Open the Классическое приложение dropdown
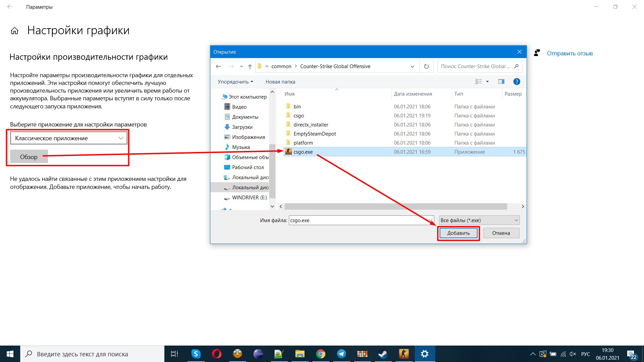Viewport: 644px width, 362px height. [x=68, y=138]
